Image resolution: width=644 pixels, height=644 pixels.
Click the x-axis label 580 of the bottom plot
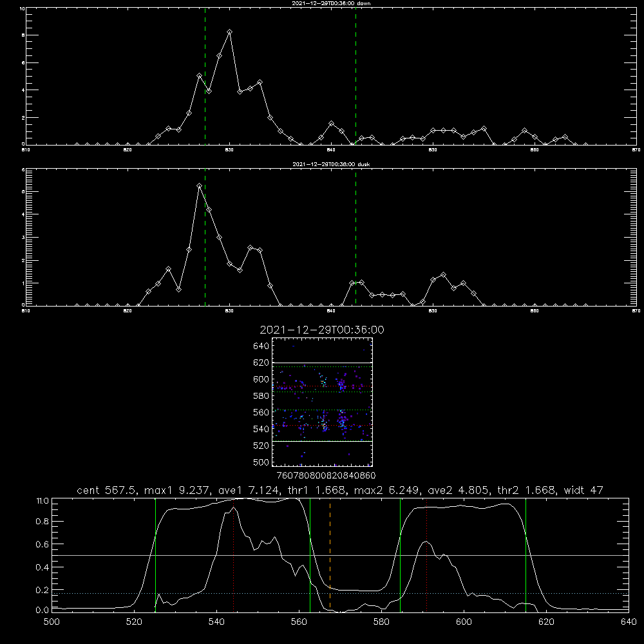(381, 622)
